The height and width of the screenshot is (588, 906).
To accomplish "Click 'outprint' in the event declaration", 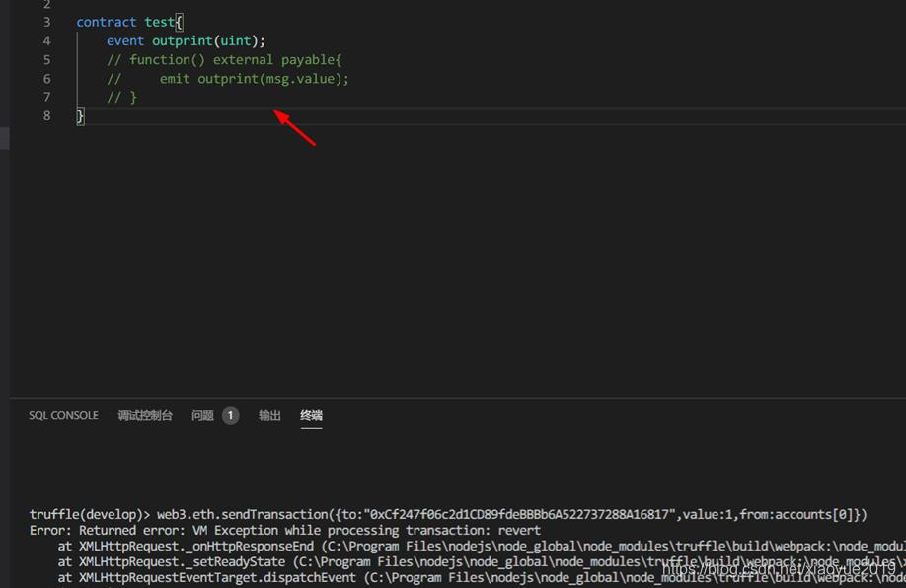I will [182, 41].
